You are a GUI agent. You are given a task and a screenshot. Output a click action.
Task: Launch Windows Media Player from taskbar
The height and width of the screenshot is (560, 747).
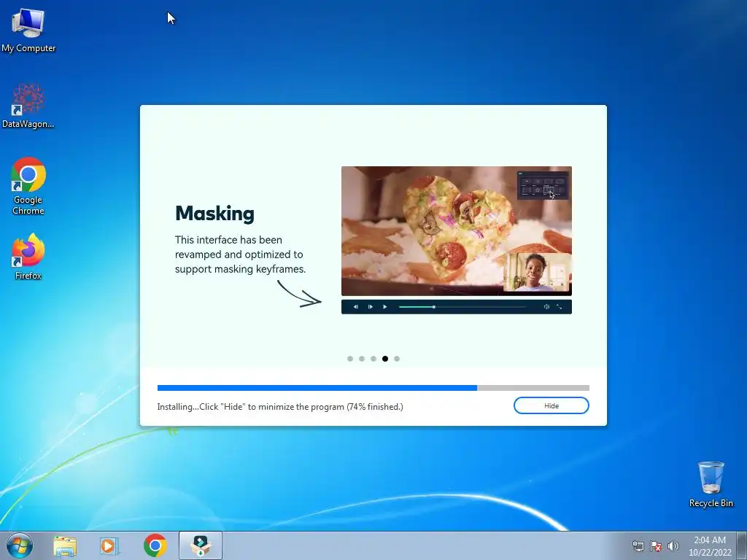[x=109, y=545]
